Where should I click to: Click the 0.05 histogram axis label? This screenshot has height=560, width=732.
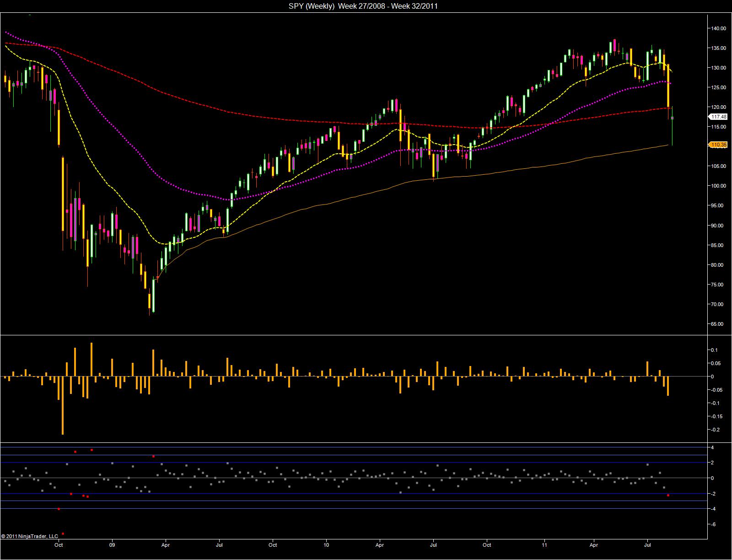[716, 363]
